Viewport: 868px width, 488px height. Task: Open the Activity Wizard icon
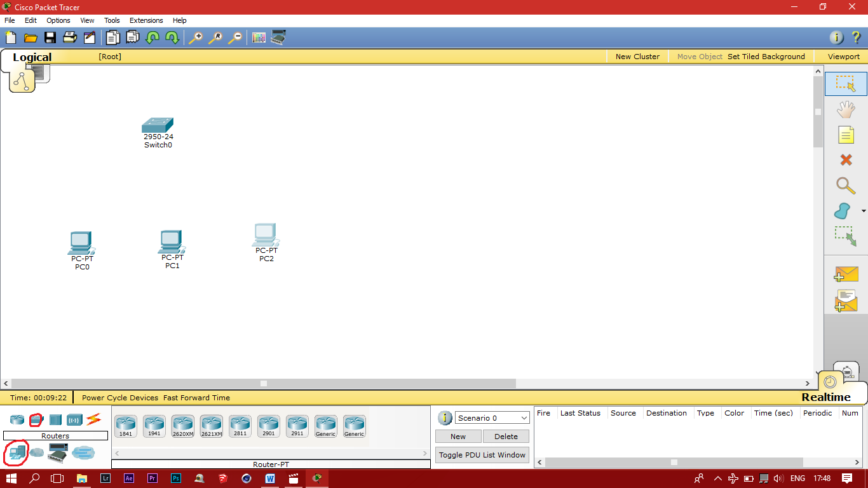(90, 37)
